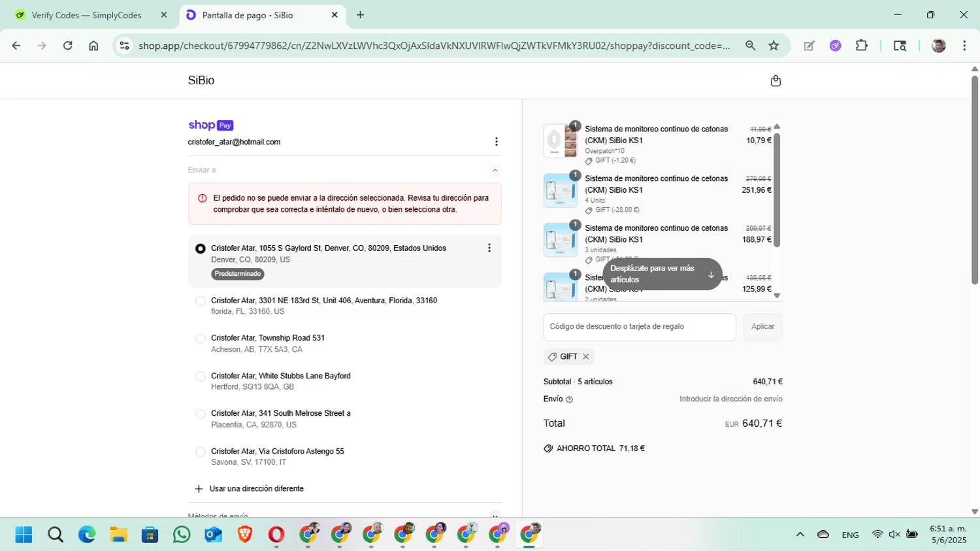980x551 pixels.
Task: Launch Brave browser from taskbar
Action: (245, 535)
